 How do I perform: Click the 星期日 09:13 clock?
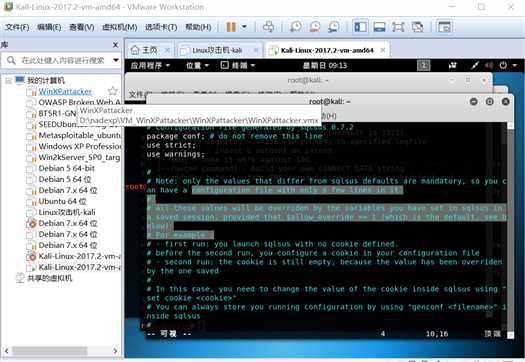(x=325, y=65)
